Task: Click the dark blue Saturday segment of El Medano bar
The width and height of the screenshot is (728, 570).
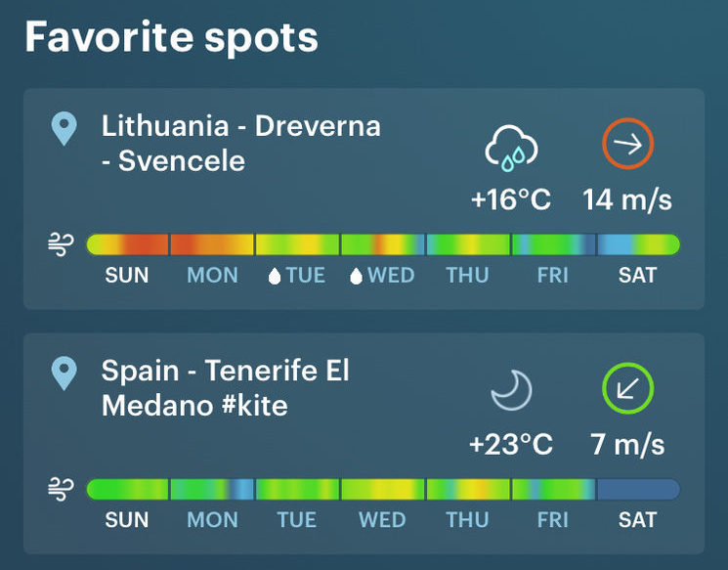Action: click(639, 489)
